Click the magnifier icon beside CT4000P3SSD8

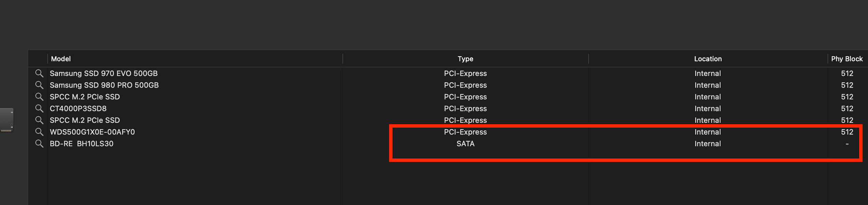(x=39, y=109)
